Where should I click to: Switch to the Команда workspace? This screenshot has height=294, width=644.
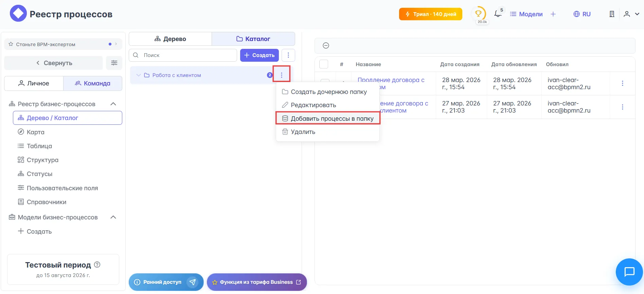(x=93, y=83)
